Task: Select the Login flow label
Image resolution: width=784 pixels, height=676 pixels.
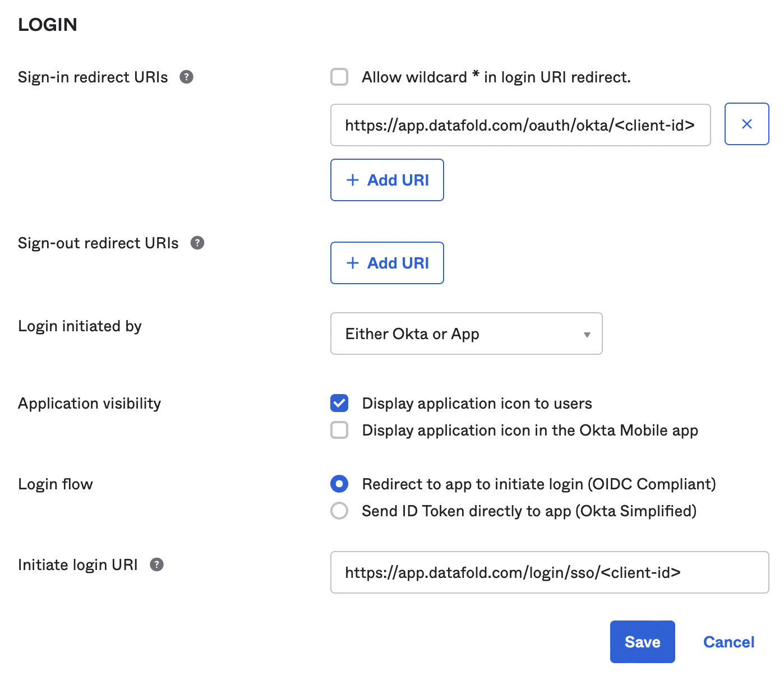Action: click(56, 484)
